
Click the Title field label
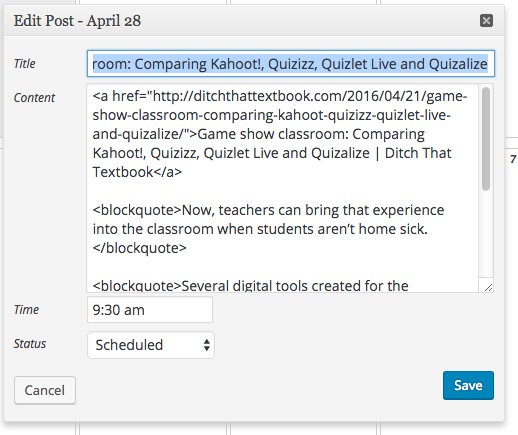click(24, 64)
